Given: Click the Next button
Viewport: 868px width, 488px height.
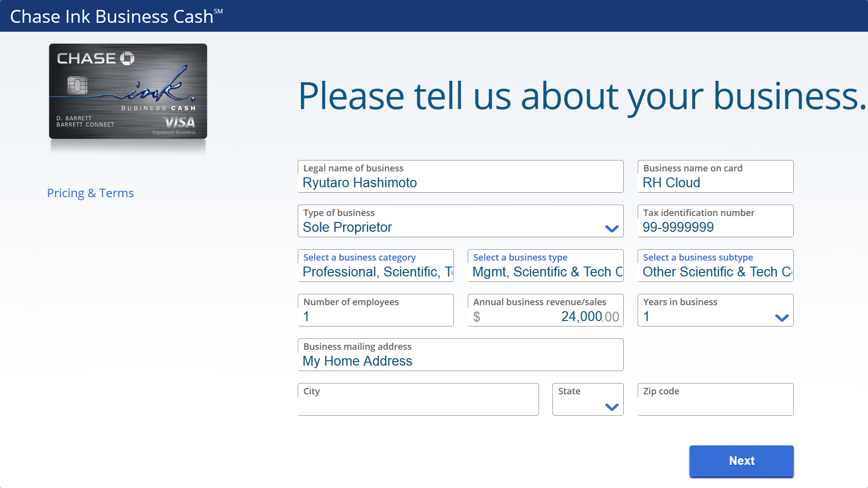Looking at the screenshot, I should click(x=741, y=461).
